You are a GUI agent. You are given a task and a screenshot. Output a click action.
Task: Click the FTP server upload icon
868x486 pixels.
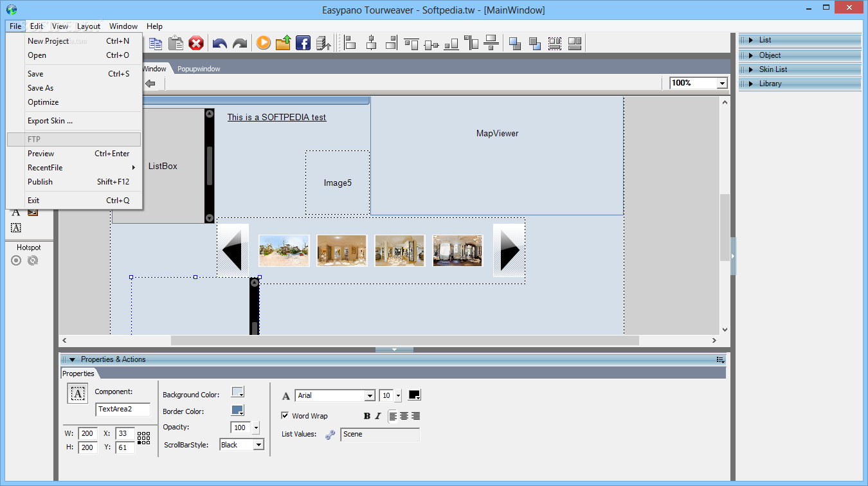323,43
